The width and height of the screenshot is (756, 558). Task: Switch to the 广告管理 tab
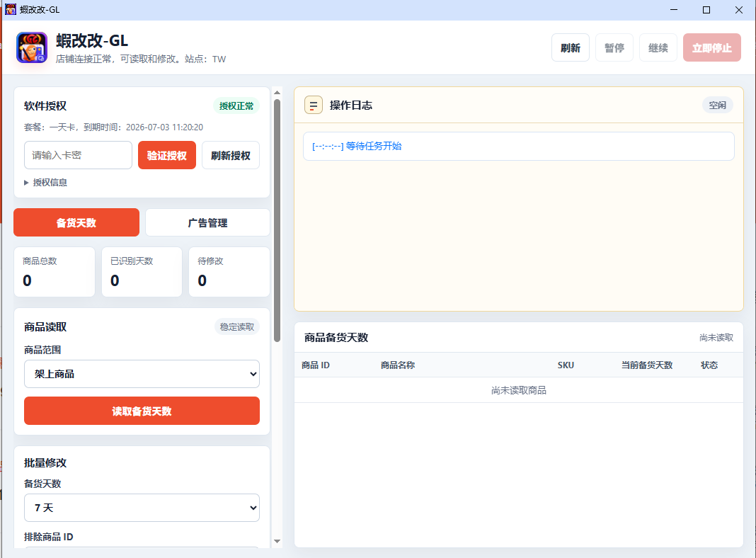(x=208, y=222)
